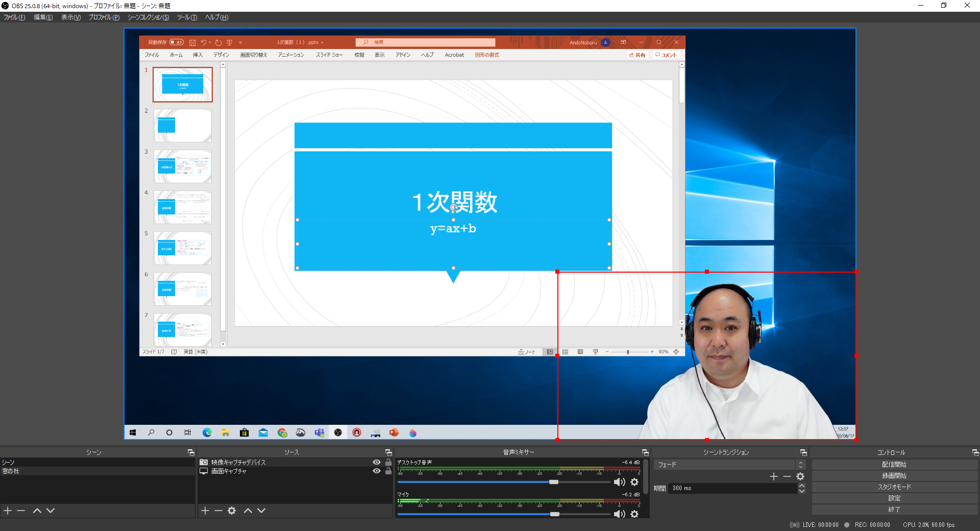Remove the selected scene with the minus icon
980x531 pixels.
pyautogui.click(x=21, y=511)
